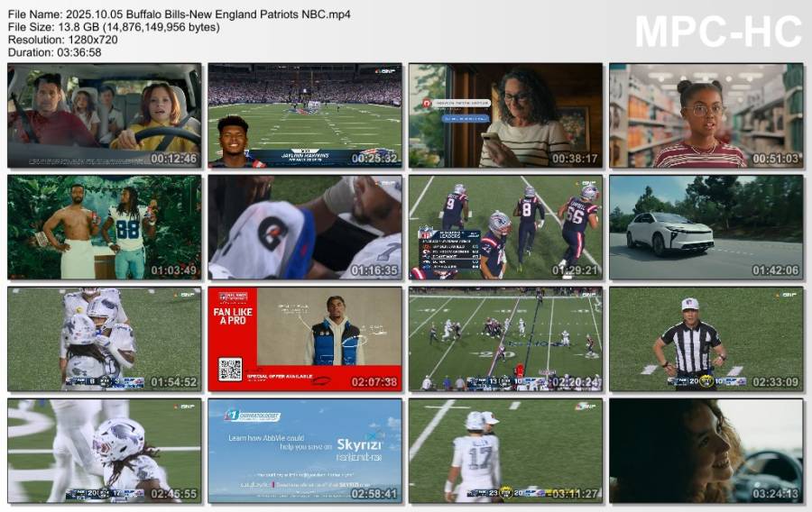Screen dimensions: 812x512
Task: Click the girl in store thumbnail at 00:51:03
Action: 706,114
